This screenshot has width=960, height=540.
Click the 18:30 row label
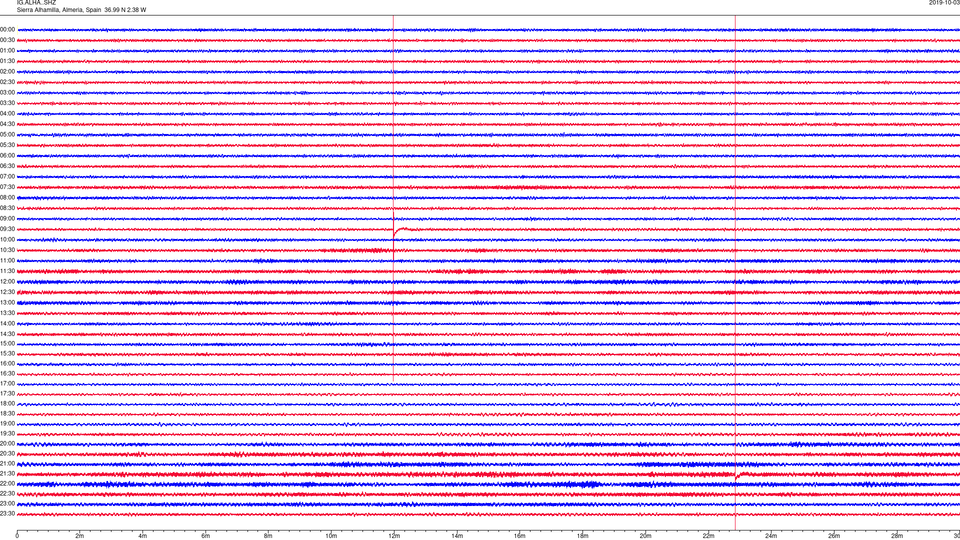pyautogui.click(x=7, y=414)
